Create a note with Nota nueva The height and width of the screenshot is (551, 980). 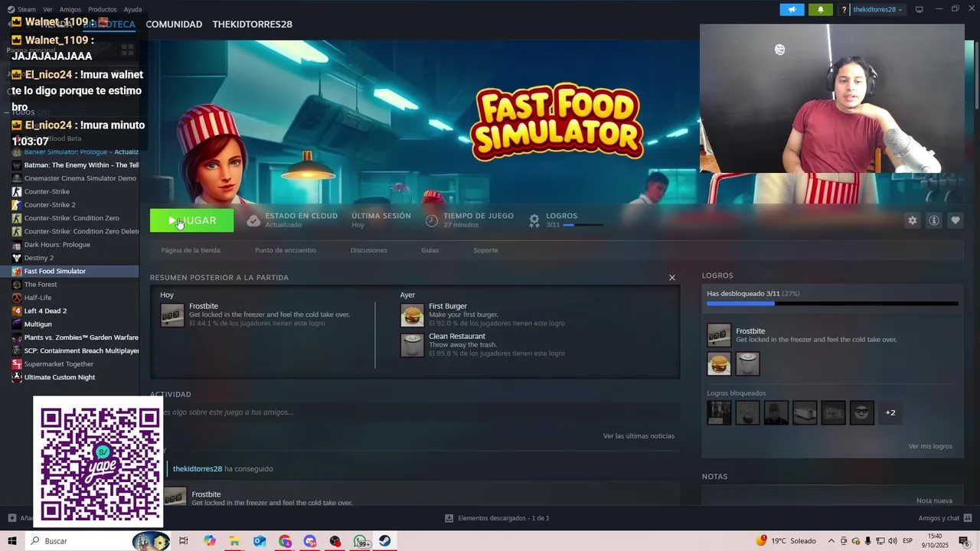pyautogui.click(x=934, y=500)
